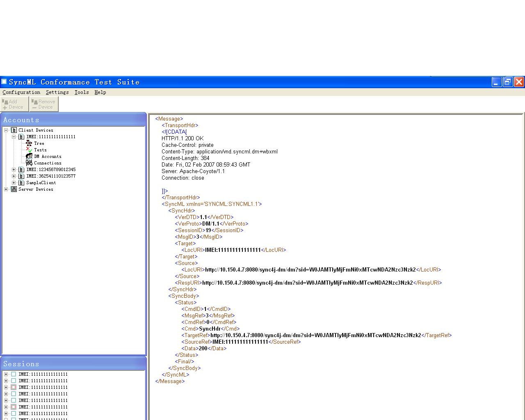The height and width of the screenshot is (420, 525).
Task: Select the Server Devices computer icon
Action: 14,189
